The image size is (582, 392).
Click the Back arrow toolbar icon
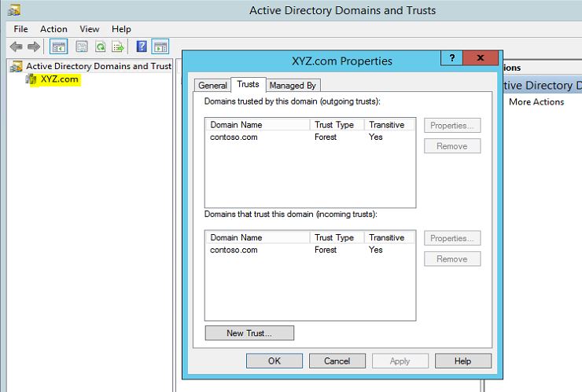[x=16, y=46]
